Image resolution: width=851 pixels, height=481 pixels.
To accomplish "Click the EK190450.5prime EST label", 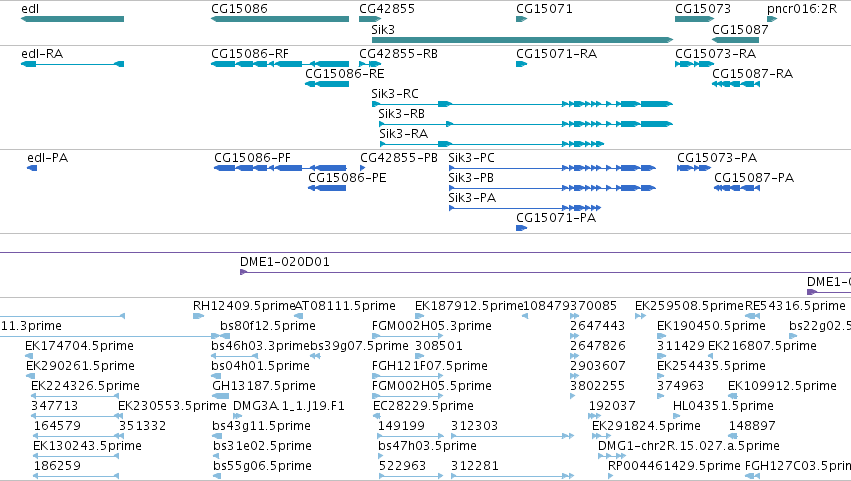I will (x=711, y=326).
